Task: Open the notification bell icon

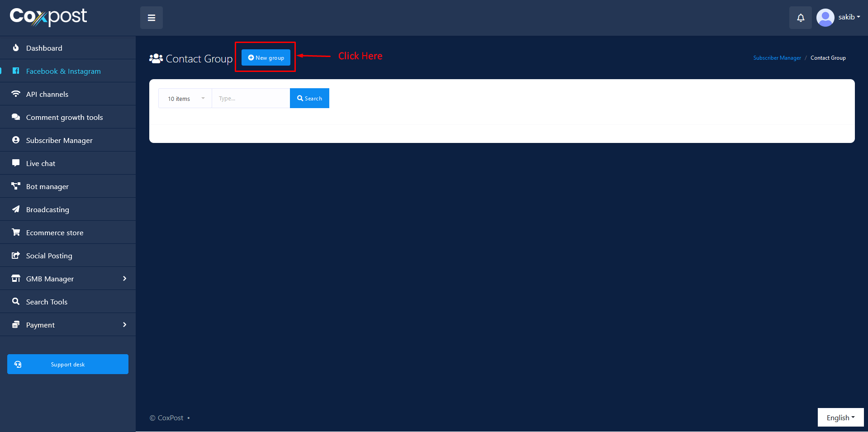Action: pos(800,18)
